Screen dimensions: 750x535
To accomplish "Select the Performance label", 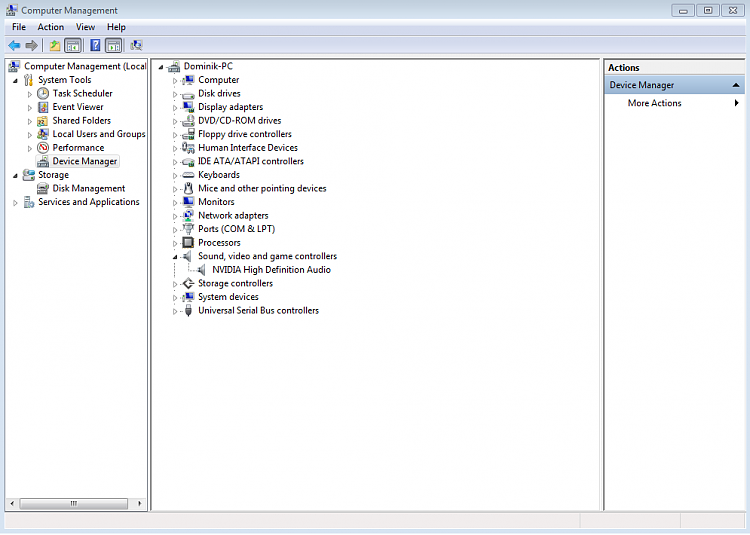I will [x=78, y=147].
